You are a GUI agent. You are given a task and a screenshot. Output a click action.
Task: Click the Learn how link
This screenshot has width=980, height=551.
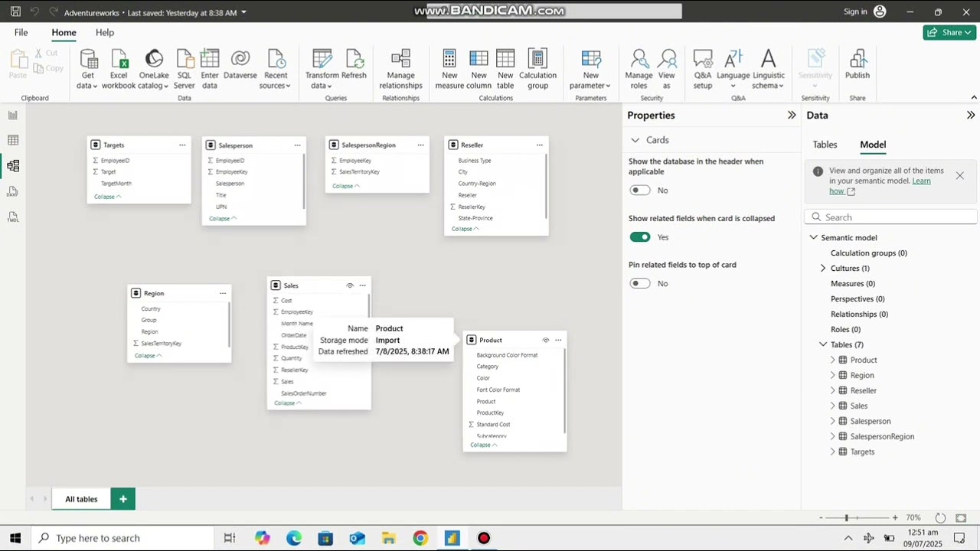point(880,186)
